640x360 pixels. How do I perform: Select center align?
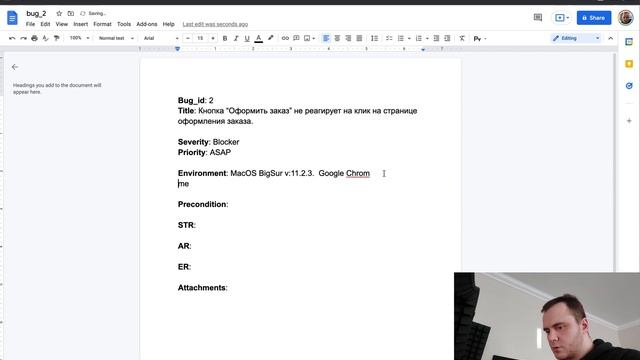337,38
